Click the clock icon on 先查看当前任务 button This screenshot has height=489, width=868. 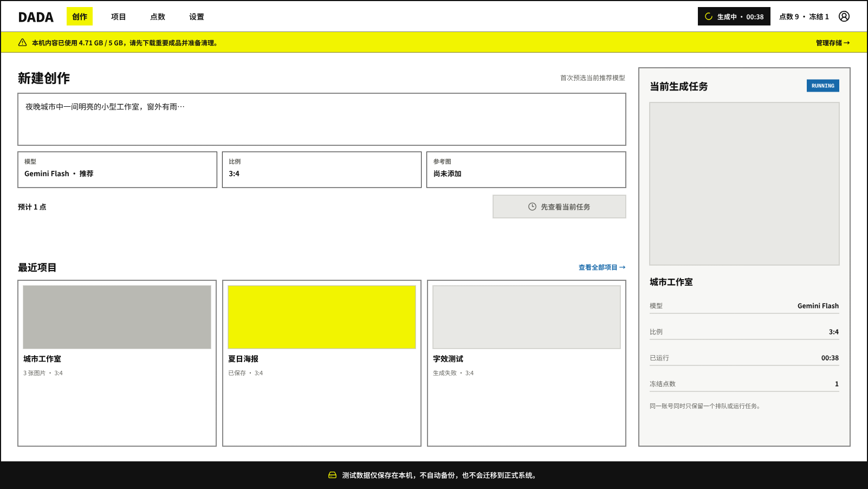pos(532,207)
